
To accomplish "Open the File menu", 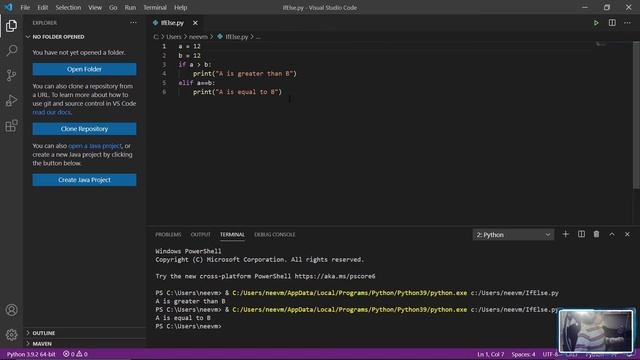I will [25, 7].
